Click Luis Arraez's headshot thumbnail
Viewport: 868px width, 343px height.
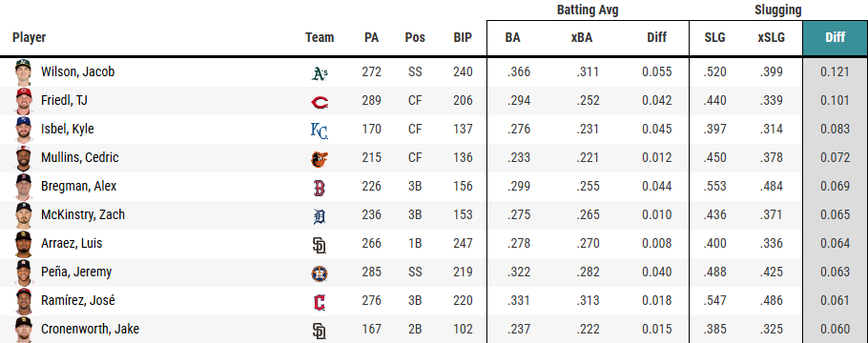coord(24,243)
